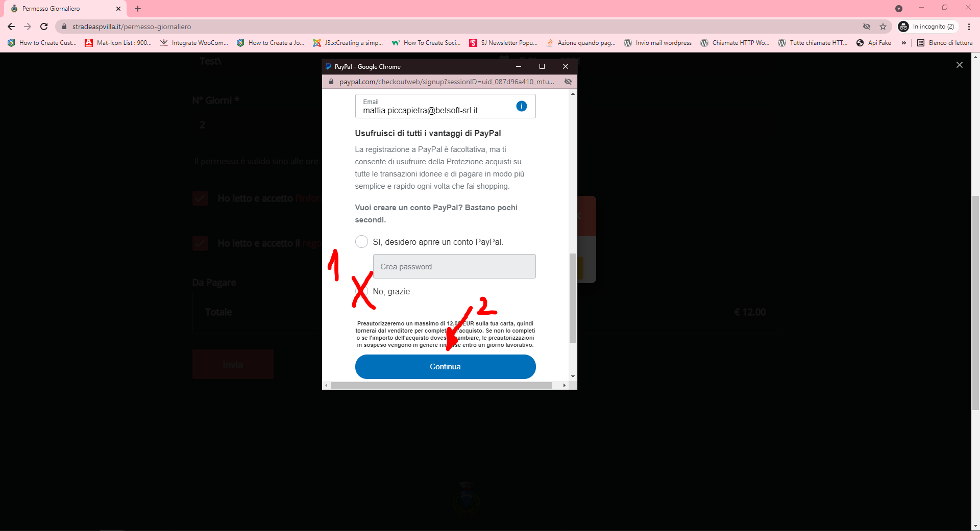
Task: Go back with the browser back arrow
Action: (x=11, y=27)
